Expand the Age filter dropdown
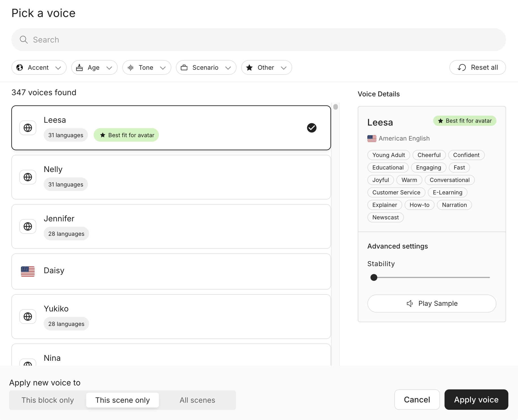The width and height of the screenshot is (518, 420). pyautogui.click(x=94, y=67)
